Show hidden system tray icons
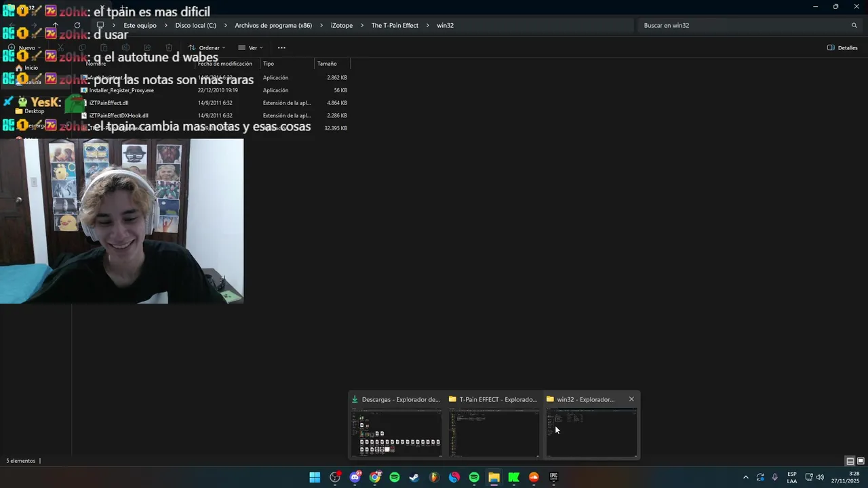Screen dimensions: 868x488 [746, 477]
